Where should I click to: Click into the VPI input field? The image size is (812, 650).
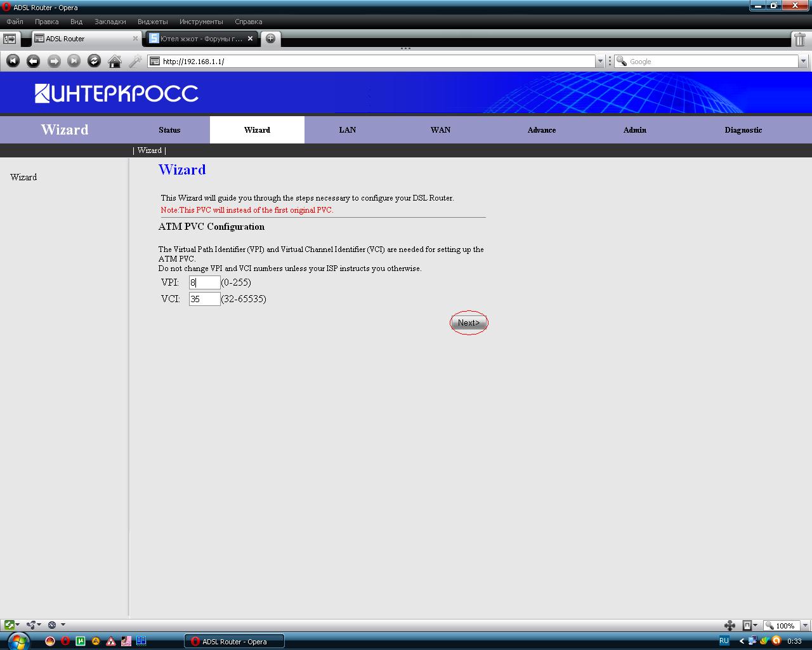(204, 282)
